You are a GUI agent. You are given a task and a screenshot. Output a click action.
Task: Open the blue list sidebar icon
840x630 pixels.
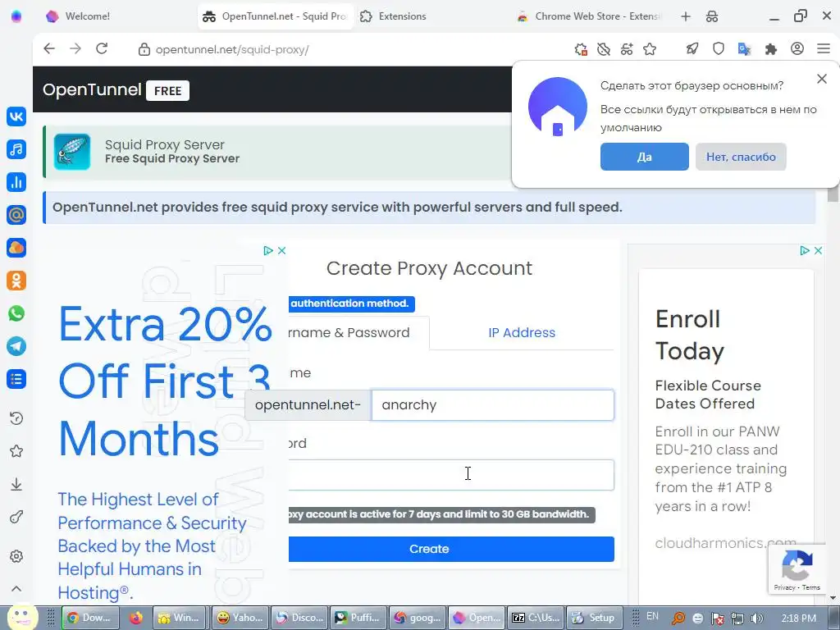(x=16, y=379)
